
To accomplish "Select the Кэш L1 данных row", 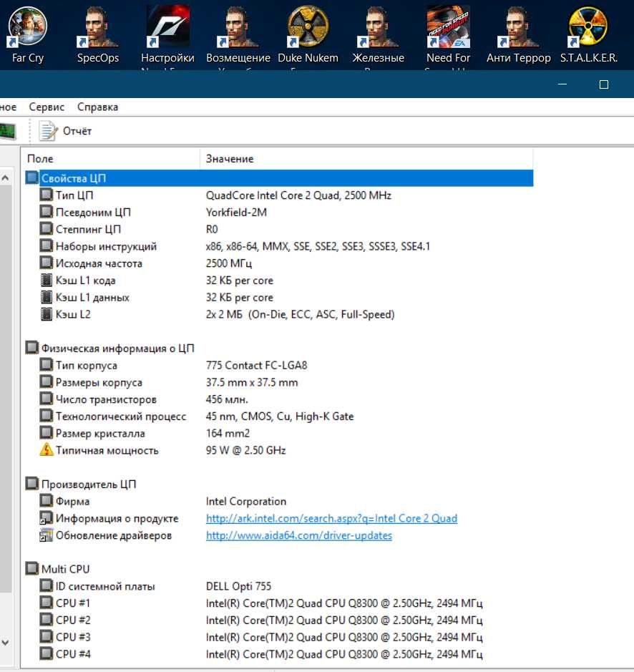I will [279, 297].
